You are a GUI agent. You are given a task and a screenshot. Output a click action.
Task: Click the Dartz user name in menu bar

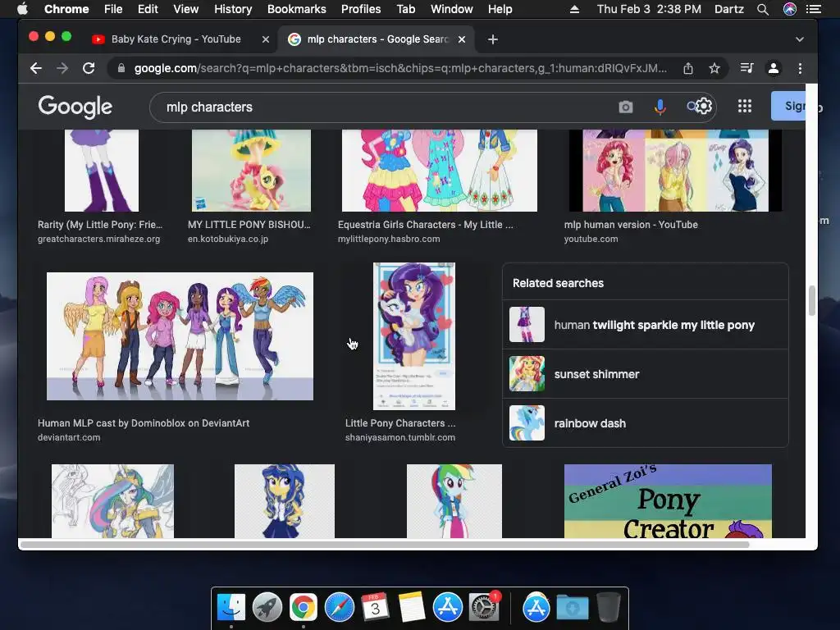pyautogui.click(x=729, y=9)
